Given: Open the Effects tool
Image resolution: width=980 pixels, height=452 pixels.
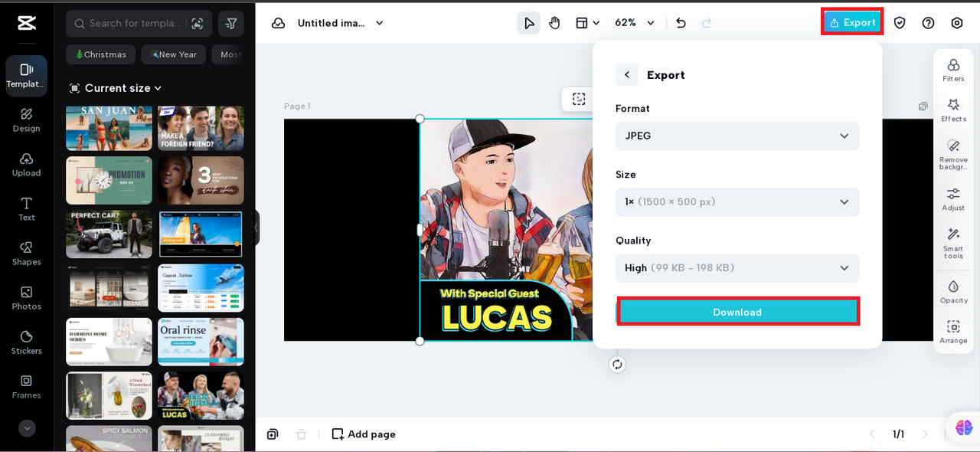Looking at the screenshot, I should click(x=953, y=110).
